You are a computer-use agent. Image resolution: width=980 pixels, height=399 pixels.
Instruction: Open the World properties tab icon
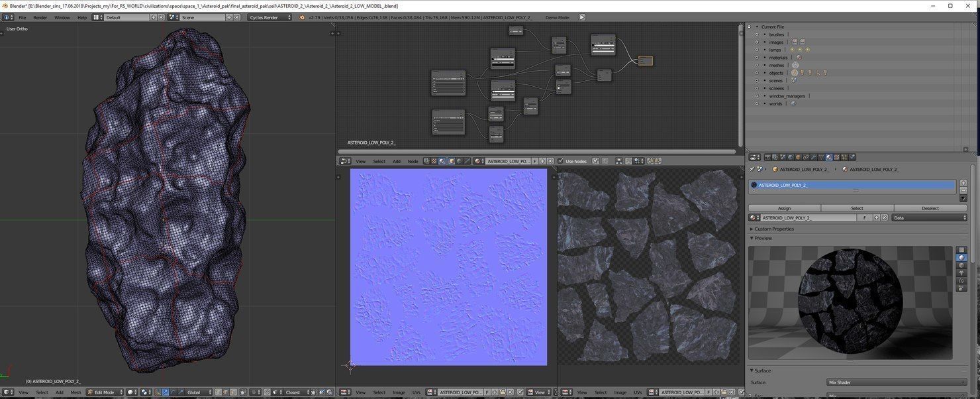pos(791,158)
